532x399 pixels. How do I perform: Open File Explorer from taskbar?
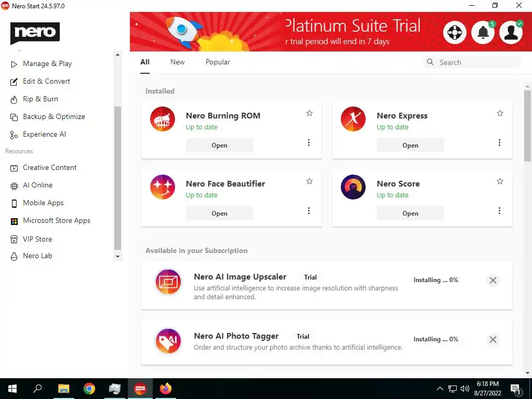(63, 389)
